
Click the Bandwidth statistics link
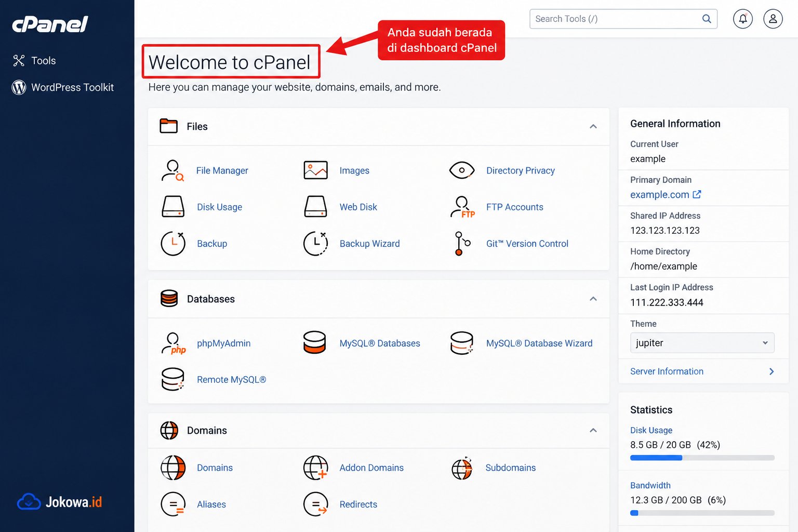tap(650, 485)
